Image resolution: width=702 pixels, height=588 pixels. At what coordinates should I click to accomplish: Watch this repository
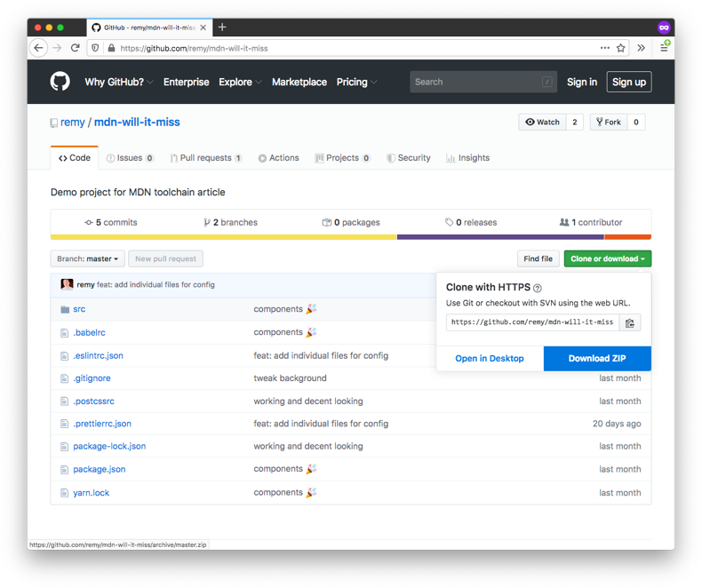pyautogui.click(x=542, y=123)
